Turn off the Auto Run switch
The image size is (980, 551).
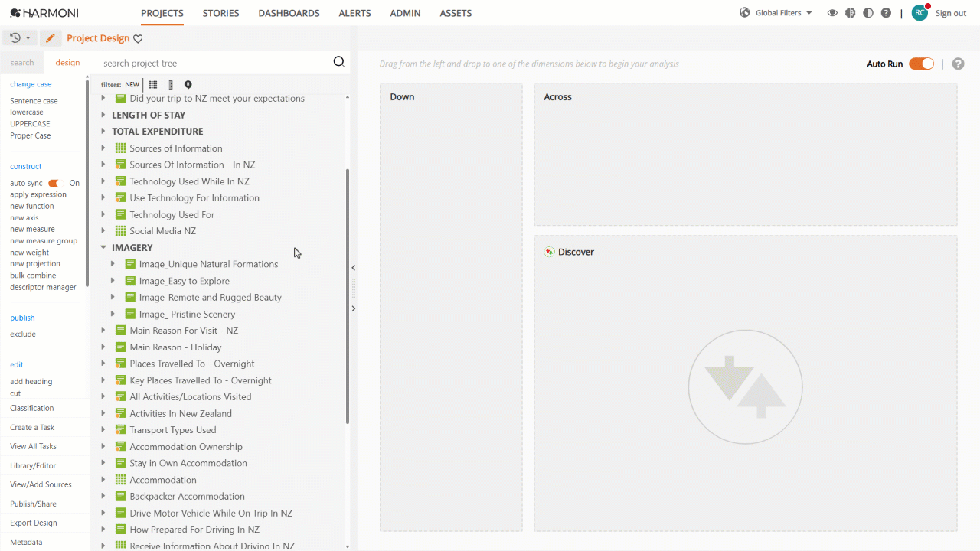tap(921, 64)
